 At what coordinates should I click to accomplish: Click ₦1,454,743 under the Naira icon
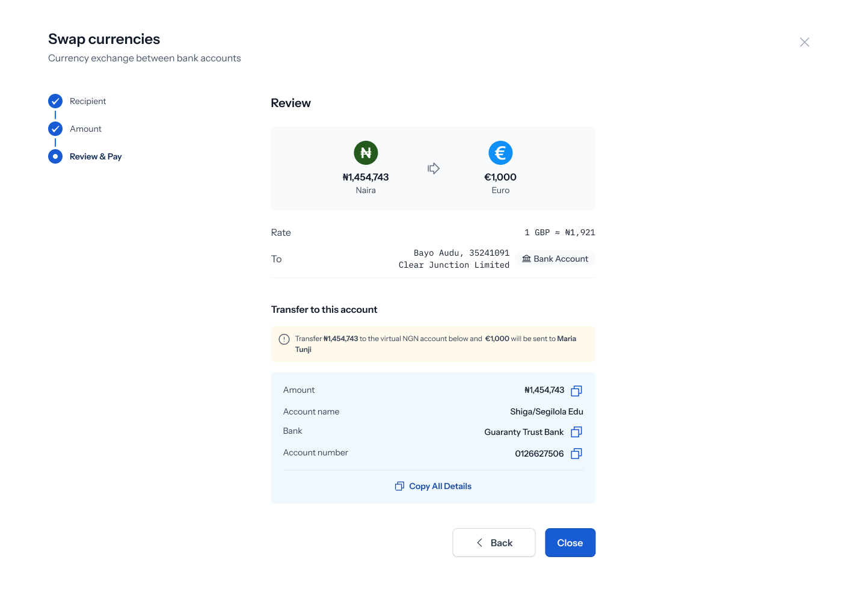pos(366,177)
